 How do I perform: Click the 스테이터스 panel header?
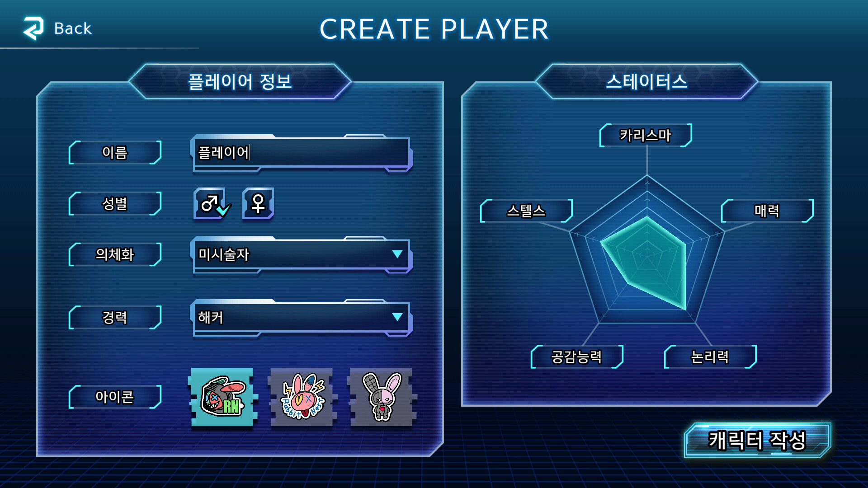pos(646,81)
